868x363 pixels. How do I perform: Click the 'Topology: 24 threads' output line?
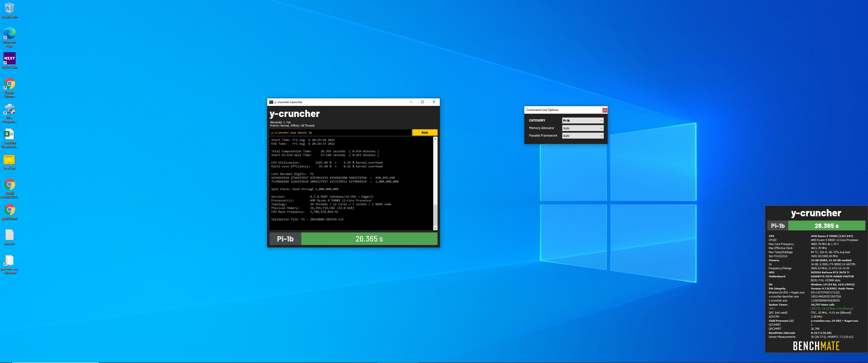click(331, 204)
